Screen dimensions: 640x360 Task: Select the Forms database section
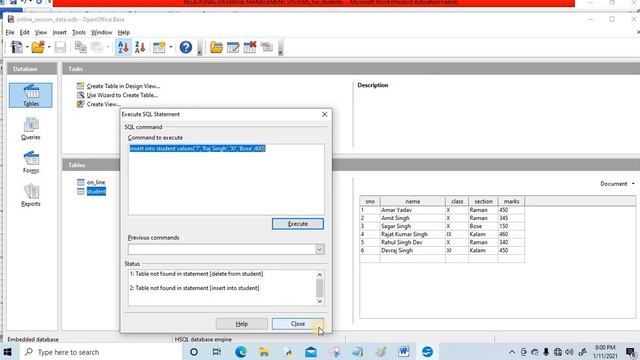31,162
